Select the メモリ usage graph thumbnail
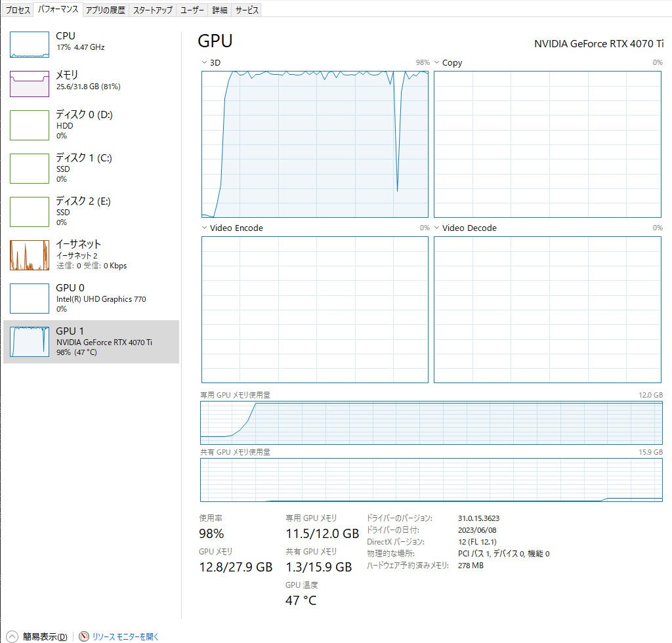This screenshot has width=672, height=643. [x=30, y=84]
